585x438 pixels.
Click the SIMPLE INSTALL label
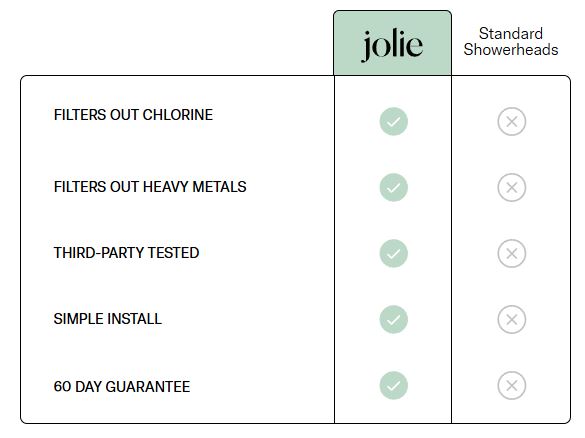point(107,319)
